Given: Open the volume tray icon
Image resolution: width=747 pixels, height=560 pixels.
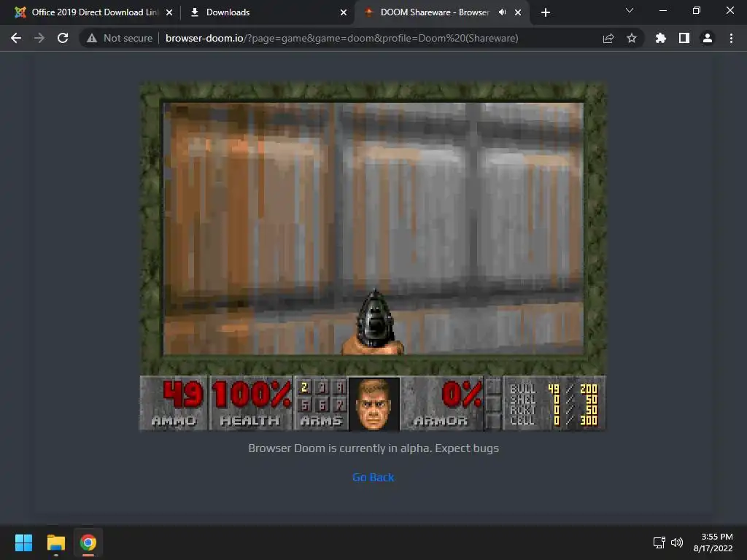Looking at the screenshot, I should point(676,542).
